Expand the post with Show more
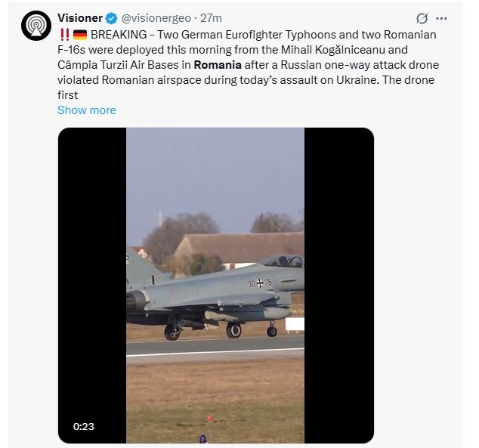Image resolution: width=479 pixels, height=448 pixels. click(x=87, y=110)
